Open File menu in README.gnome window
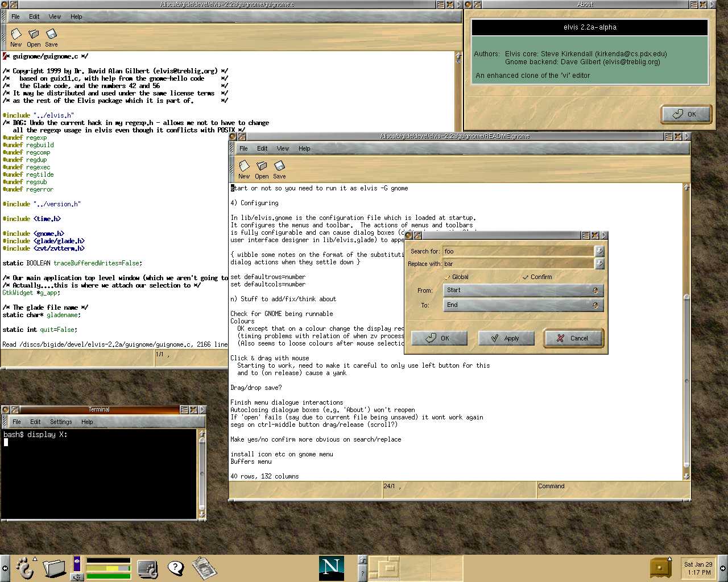Screen dimensions: 728x582 click(244, 148)
